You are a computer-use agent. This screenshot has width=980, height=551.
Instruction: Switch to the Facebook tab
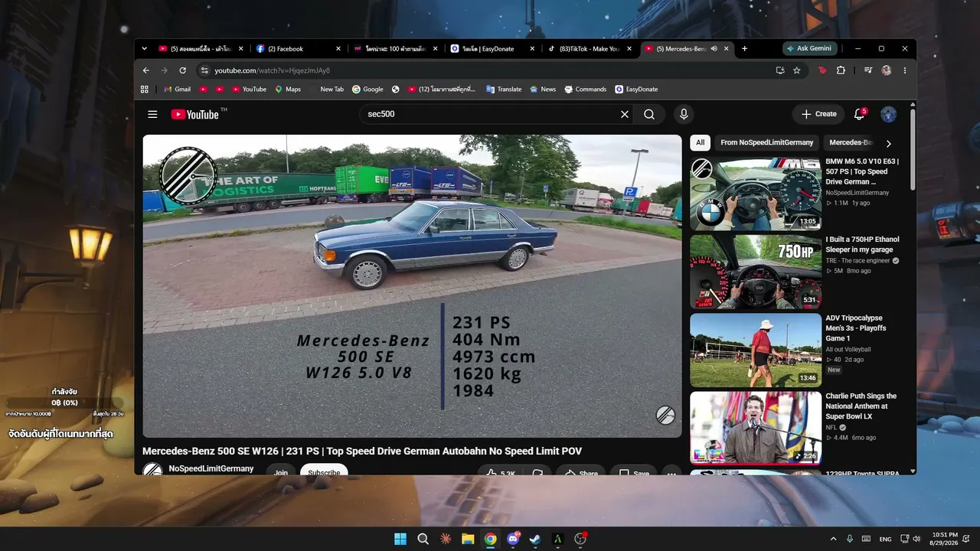[x=299, y=48]
